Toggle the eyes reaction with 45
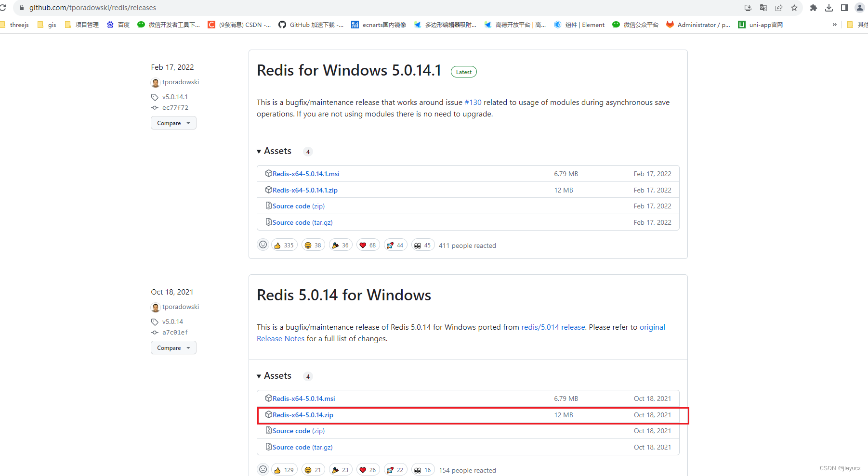 tap(423, 245)
